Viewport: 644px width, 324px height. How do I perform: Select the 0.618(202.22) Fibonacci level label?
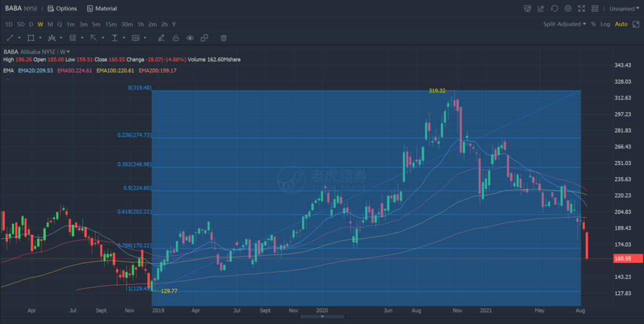[x=135, y=211]
